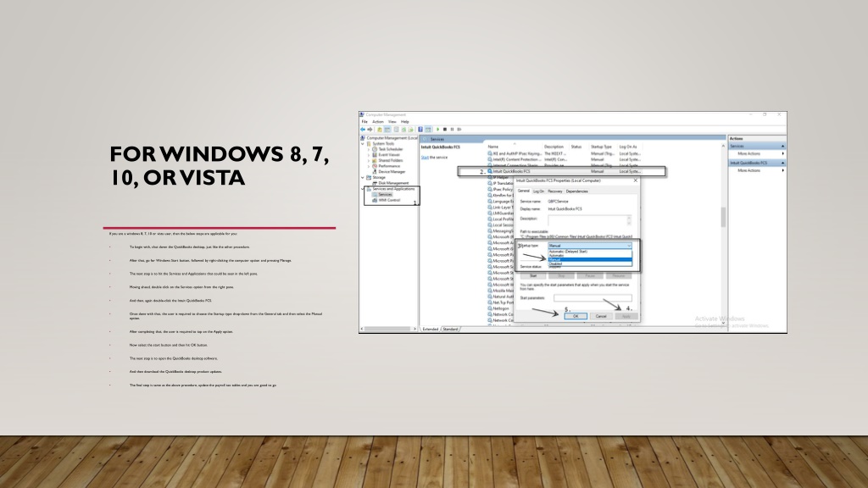The width and height of the screenshot is (868, 488).
Task: Click the green Start Service play icon
Action: 438,130
